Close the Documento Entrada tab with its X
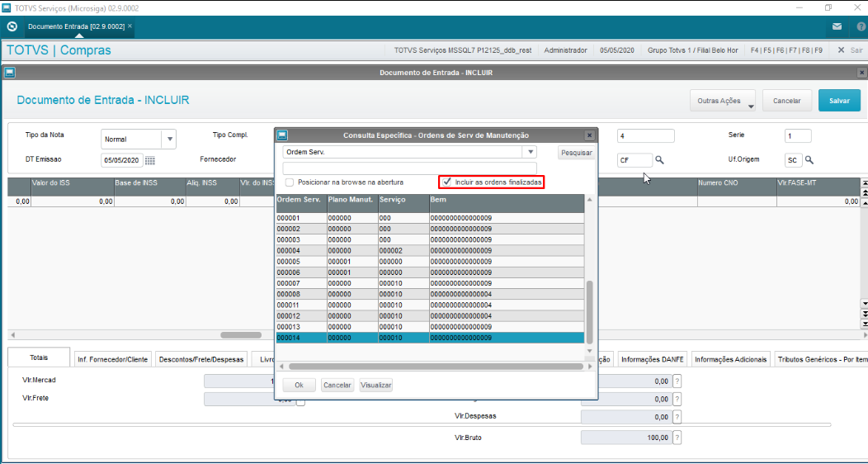This screenshot has height=464, width=868. pyautogui.click(x=130, y=26)
